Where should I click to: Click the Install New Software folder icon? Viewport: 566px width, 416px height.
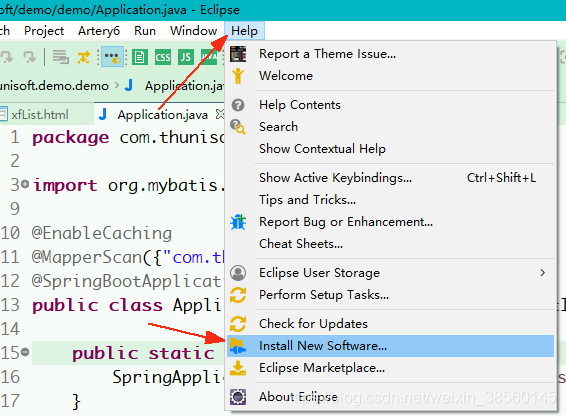(x=238, y=346)
